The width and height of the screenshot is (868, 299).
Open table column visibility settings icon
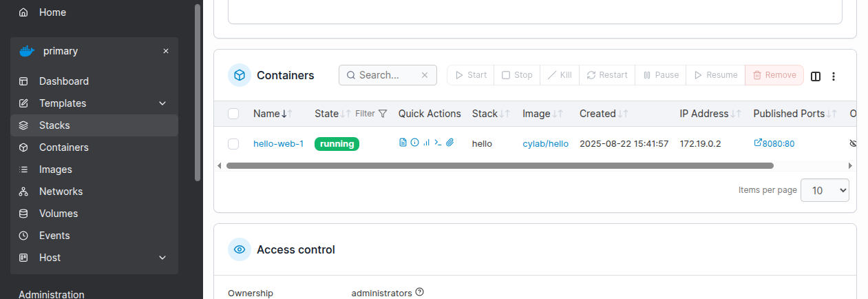click(x=816, y=76)
